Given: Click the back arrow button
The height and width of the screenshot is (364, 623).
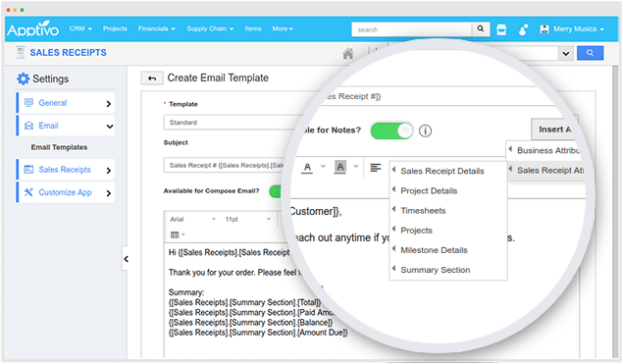Looking at the screenshot, I should [152, 78].
